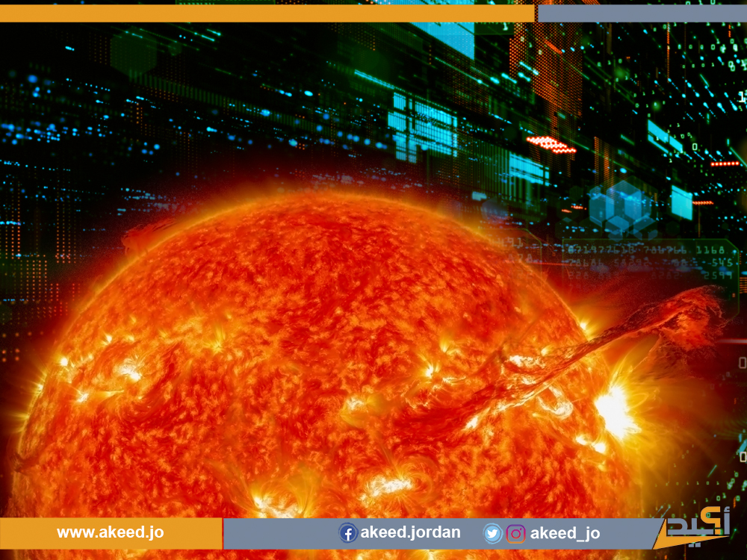Visit the akeed.jordan Facebook page text
This screenshot has height=560, width=747.
[410, 533]
